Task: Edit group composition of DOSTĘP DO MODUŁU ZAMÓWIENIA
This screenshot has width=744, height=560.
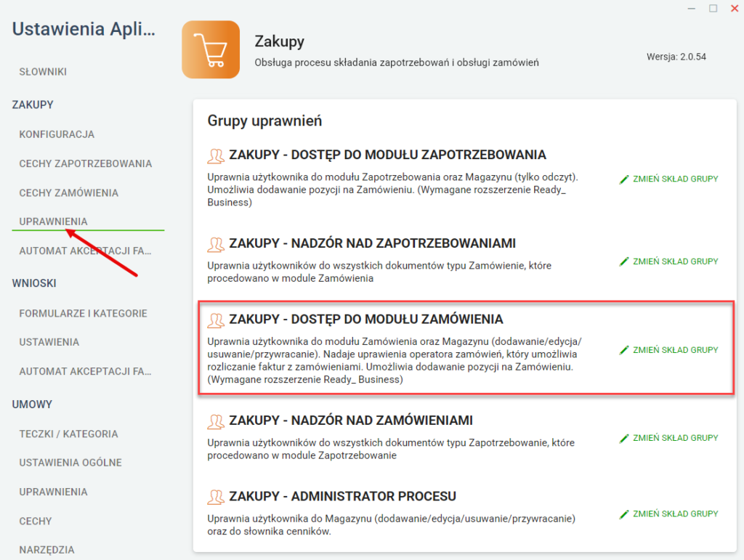Action: click(668, 350)
